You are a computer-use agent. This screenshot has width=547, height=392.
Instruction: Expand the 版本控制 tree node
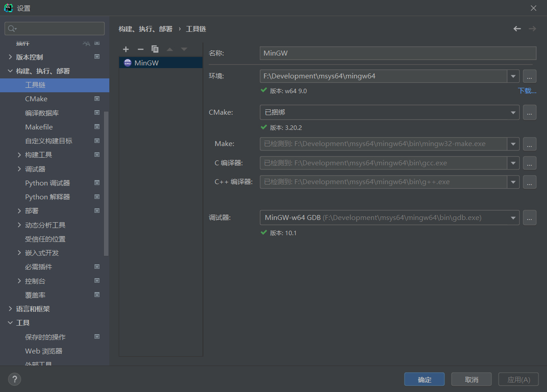click(x=10, y=57)
